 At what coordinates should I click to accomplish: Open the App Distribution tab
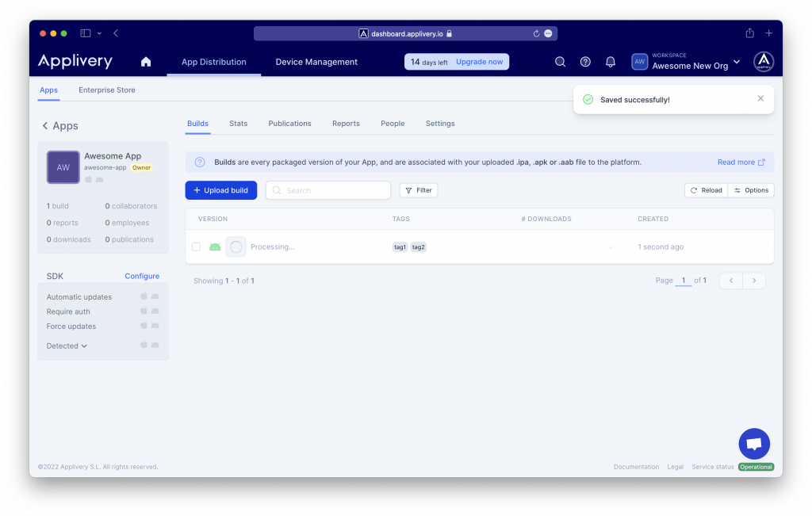214,62
